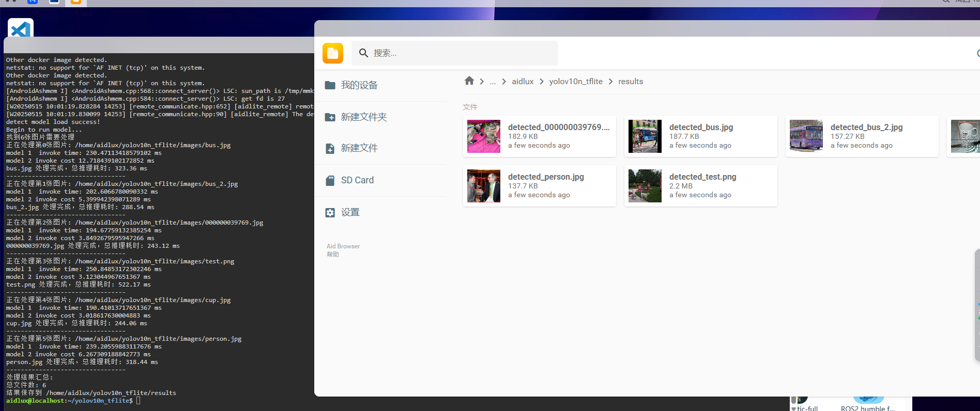This screenshot has height=411, width=980.
Task: Open the detected_person.jpg thumbnail
Action: coord(484,186)
